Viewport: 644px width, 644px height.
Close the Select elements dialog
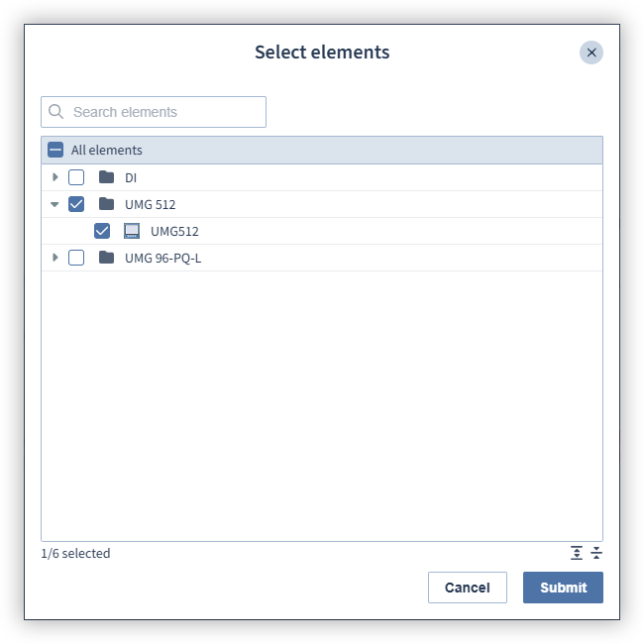coord(591,53)
